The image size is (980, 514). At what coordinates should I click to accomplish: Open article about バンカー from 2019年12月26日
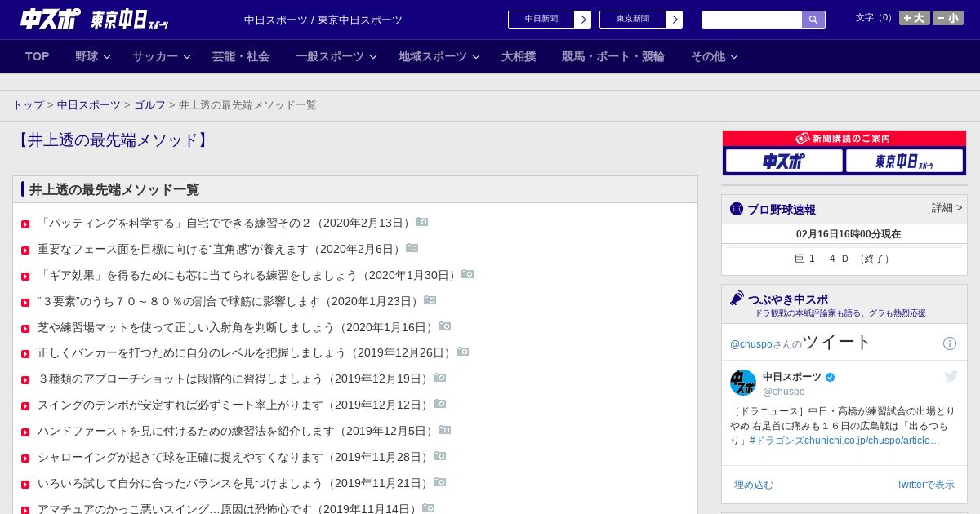point(244,352)
